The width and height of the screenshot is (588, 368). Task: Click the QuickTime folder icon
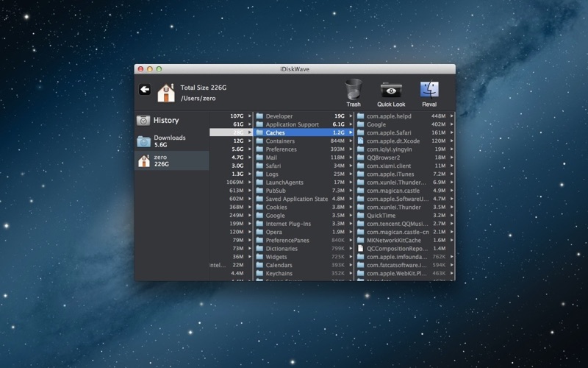pyautogui.click(x=360, y=215)
